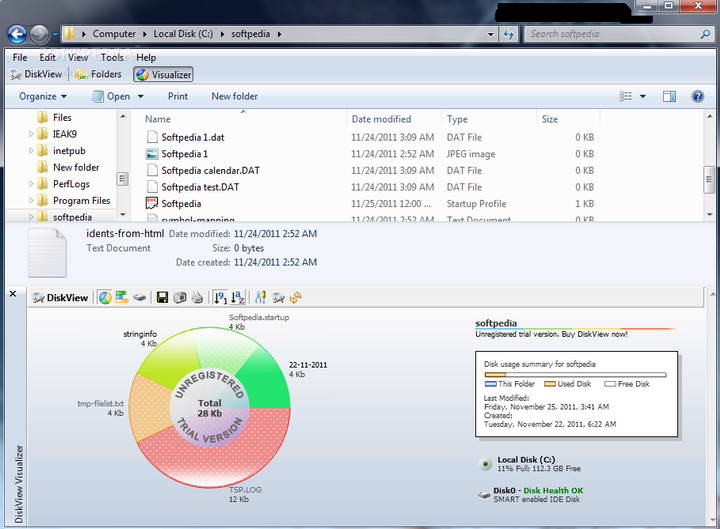The image size is (720, 529).
Task: Click the New folder button
Action: coord(234,96)
